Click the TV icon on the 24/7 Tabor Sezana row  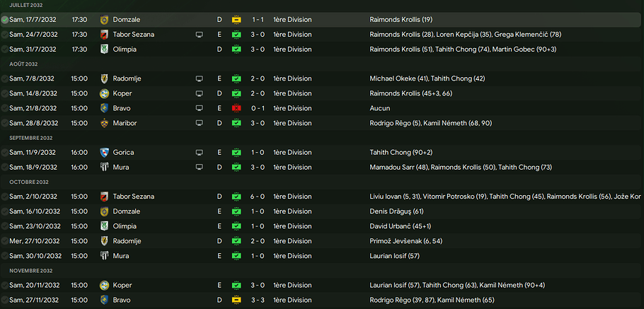pyautogui.click(x=200, y=35)
